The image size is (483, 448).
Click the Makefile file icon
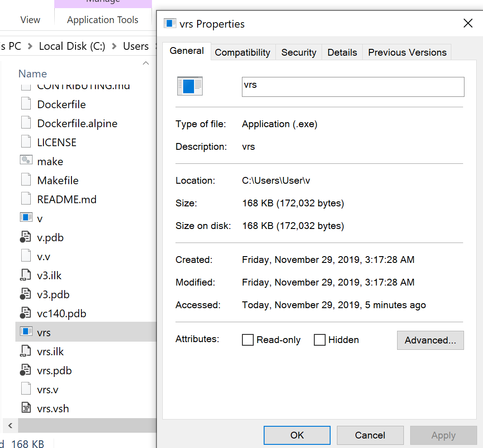click(26, 180)
